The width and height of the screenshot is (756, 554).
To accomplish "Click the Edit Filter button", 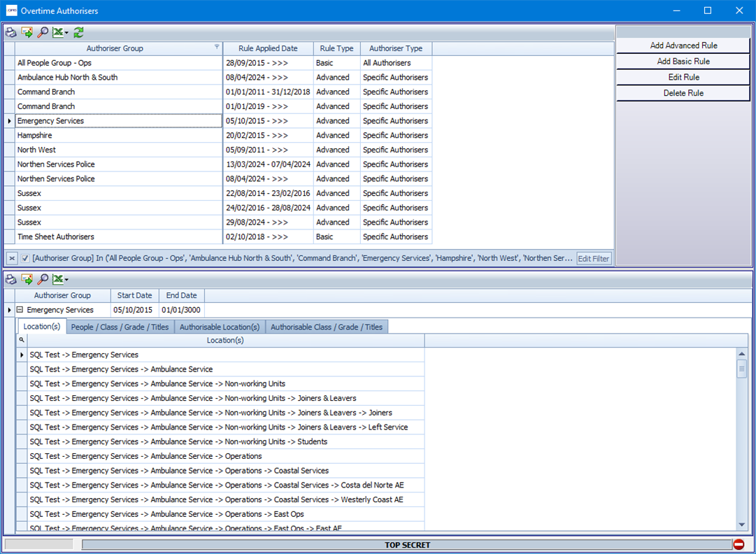I will tap(593, 259).
